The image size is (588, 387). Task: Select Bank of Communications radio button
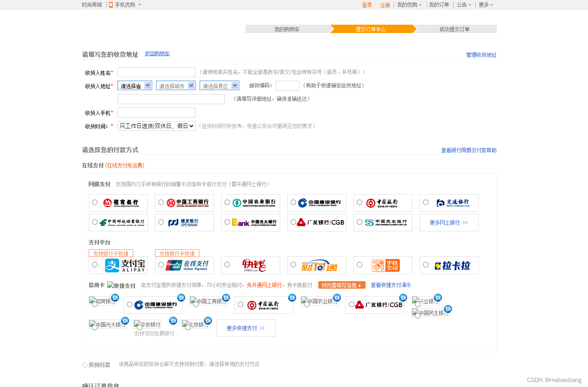(x=426, y=202)
